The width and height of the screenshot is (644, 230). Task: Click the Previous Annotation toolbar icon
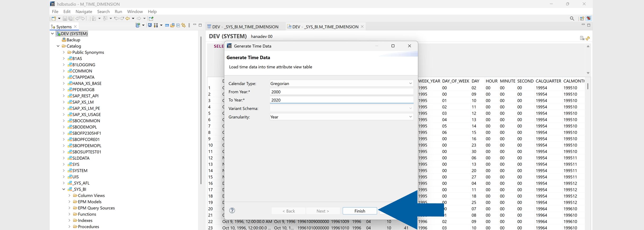[x=105, y=18]
